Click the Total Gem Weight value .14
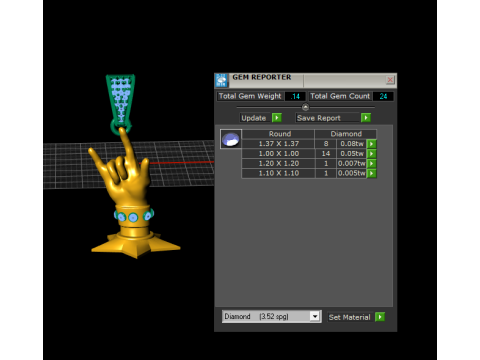Viewport: 480px width, 360px height. click(x=295, y=96)
